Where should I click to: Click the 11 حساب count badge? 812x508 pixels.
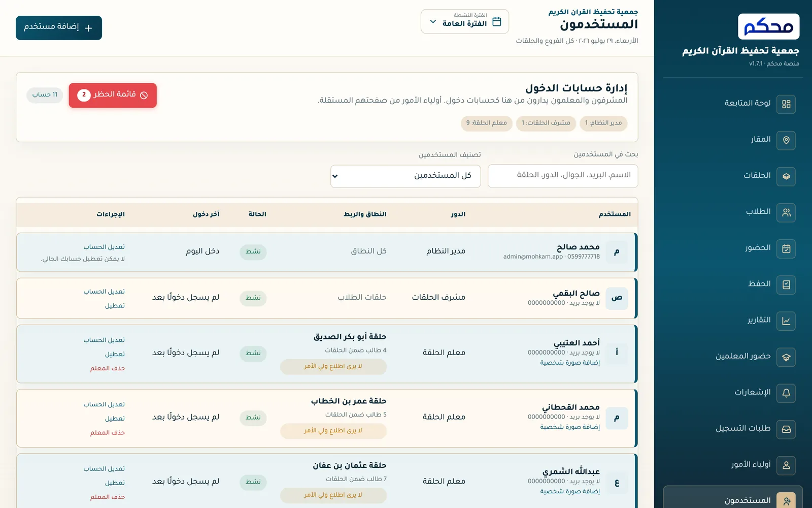(45, 95)
